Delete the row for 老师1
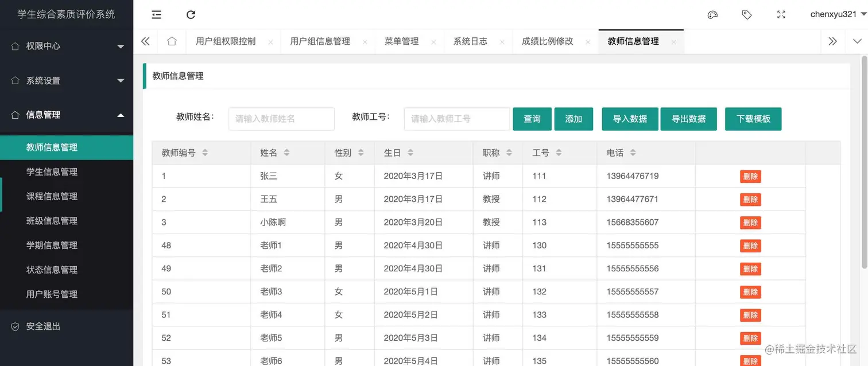The width and height of the screenshot is (868, 366). (750, 246)
